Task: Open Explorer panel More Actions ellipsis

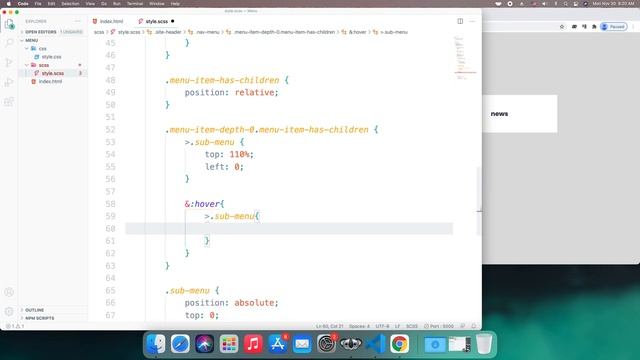Action: pyautogui.click(x=78, y=21)
